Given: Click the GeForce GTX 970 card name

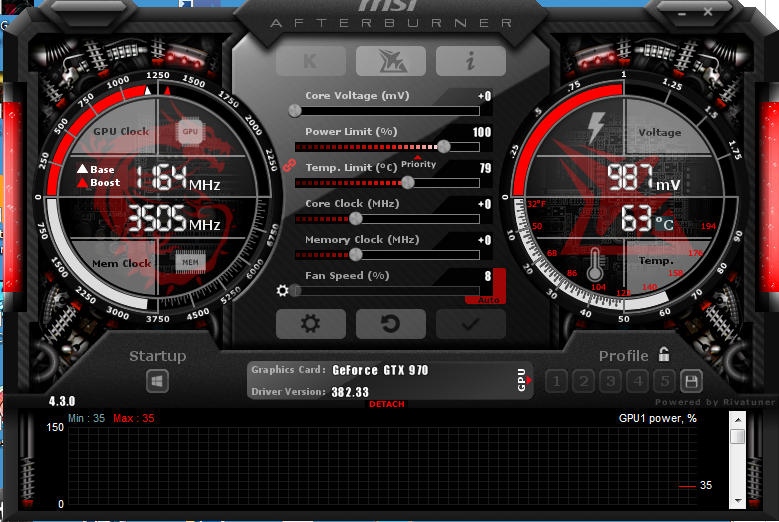Looking at the screenshot, I should point(380,371).
